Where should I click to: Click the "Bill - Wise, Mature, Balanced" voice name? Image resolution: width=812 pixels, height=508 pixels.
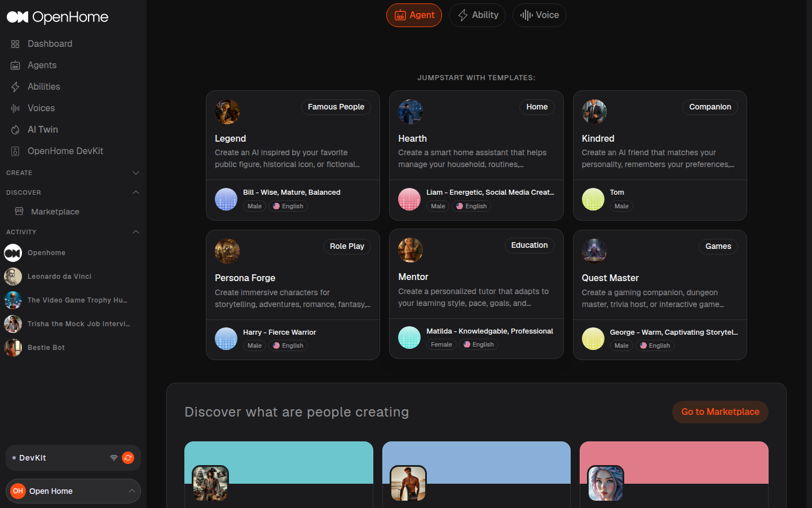pyautogui.click(x=292, y=192)
